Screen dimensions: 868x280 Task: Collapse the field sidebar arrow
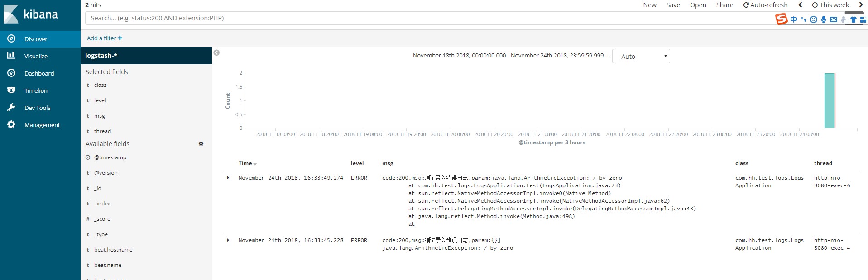pyautogui.click(x=216, y=52)
